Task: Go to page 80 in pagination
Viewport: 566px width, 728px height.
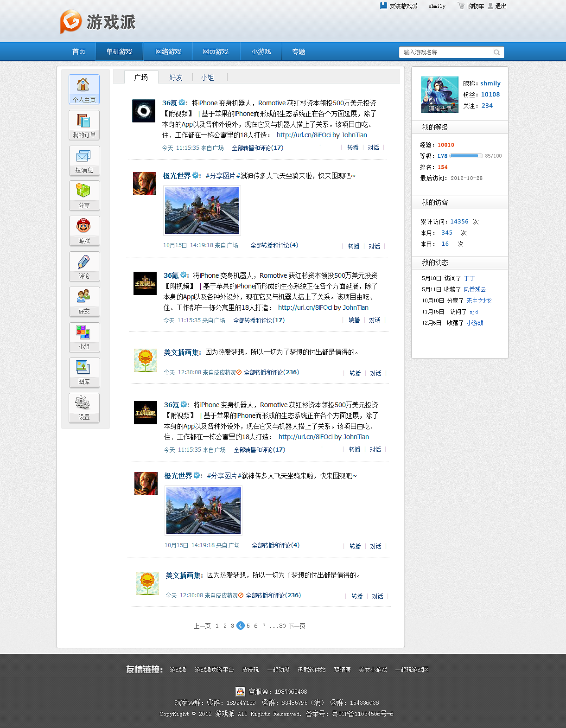Action: point(282,626)
